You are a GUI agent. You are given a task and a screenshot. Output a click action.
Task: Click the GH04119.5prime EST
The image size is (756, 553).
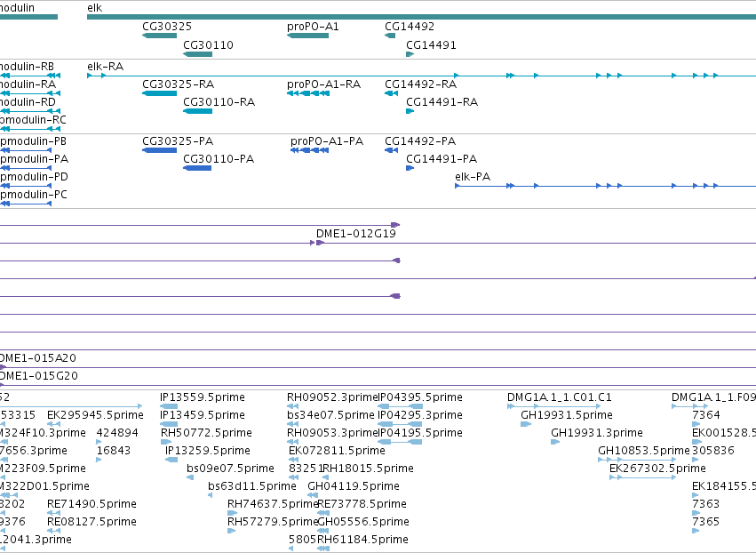click(x=313, y=495)
